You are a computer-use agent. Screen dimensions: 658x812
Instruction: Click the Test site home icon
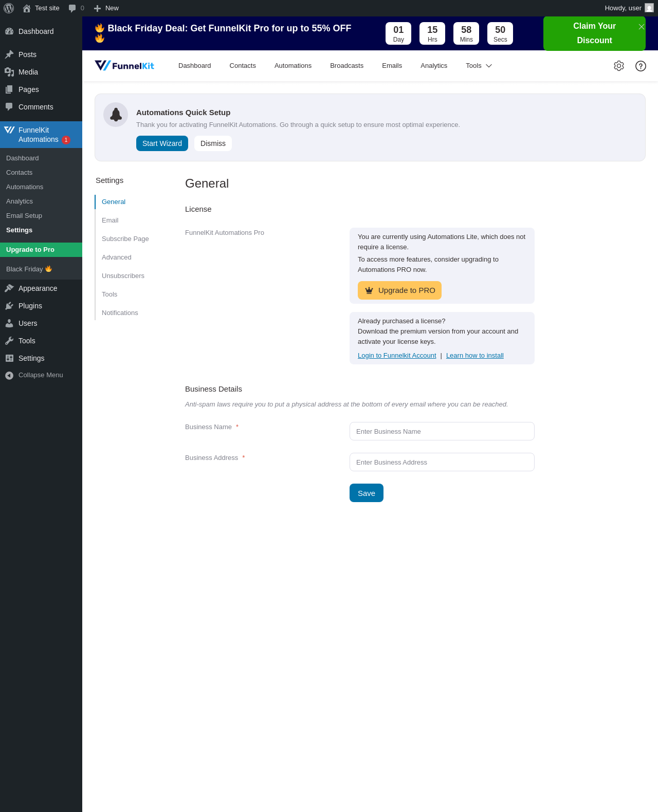[x=27, y=8]
